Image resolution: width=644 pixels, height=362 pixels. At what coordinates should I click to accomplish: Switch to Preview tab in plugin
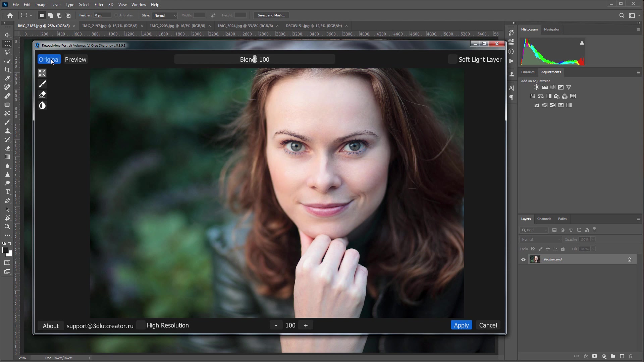[x=75, y=59]
